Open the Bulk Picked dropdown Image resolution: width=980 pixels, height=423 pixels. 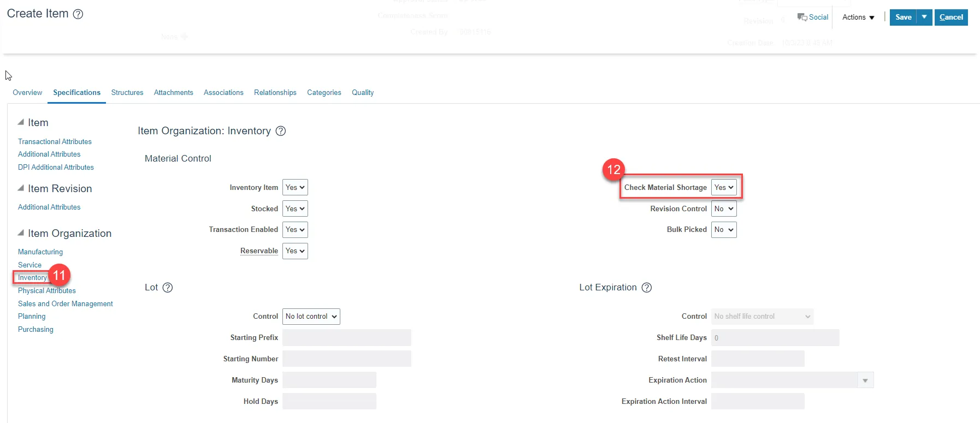tap(724, 230)
